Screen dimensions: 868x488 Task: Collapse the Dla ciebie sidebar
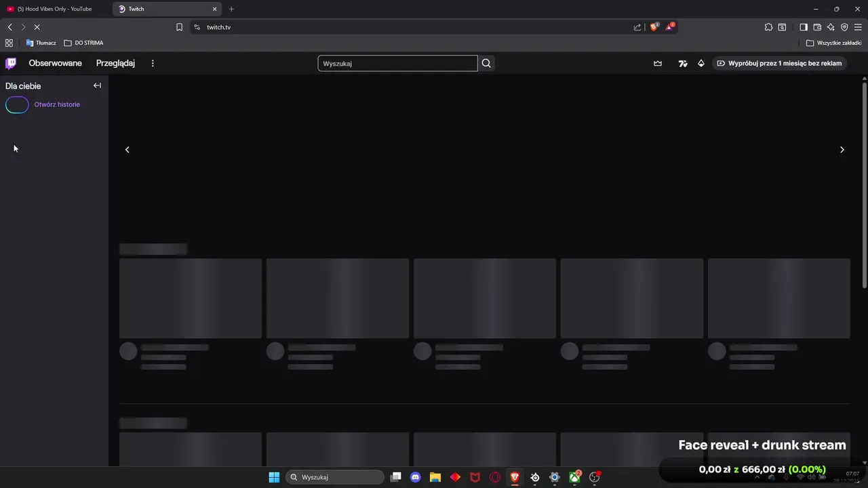97,85
